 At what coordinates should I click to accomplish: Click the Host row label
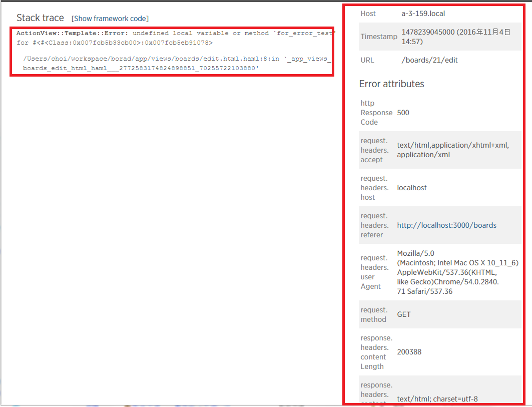[368, 14]
